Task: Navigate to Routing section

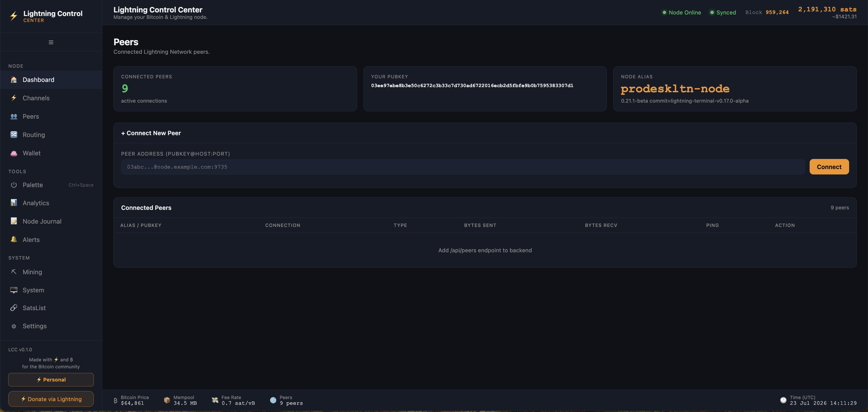Action: click(x=51, y=134)
